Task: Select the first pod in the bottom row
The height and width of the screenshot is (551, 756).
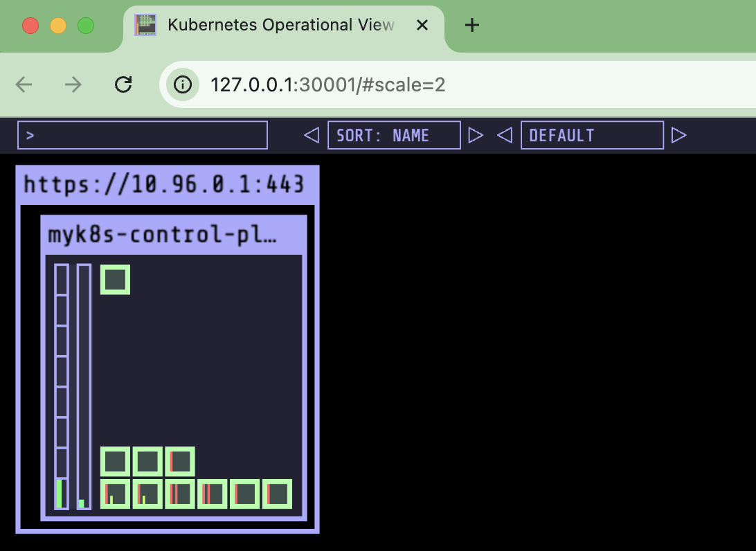Action: [115, 494]
